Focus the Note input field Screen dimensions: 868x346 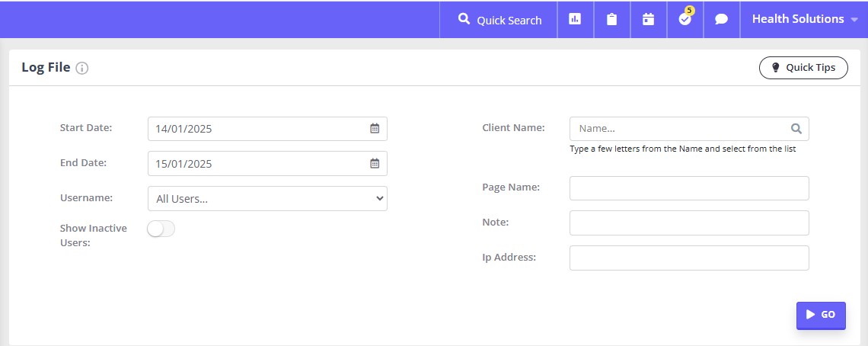pos(689,223)
